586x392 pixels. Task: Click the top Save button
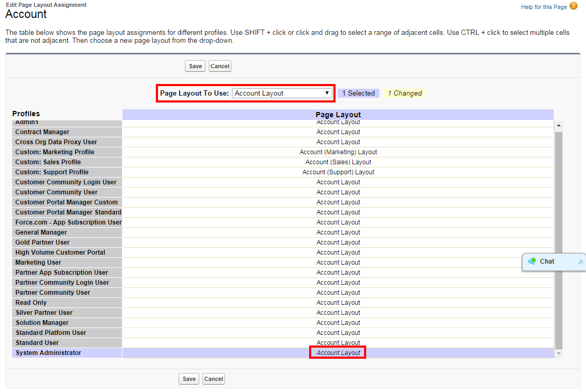(195, 66)
